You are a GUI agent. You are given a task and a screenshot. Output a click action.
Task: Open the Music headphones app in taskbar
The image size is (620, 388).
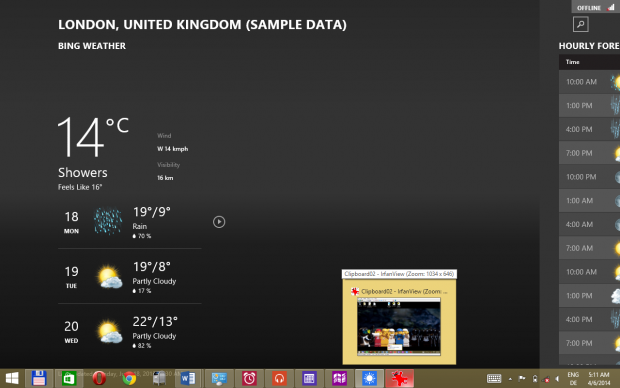click(279, 379)
